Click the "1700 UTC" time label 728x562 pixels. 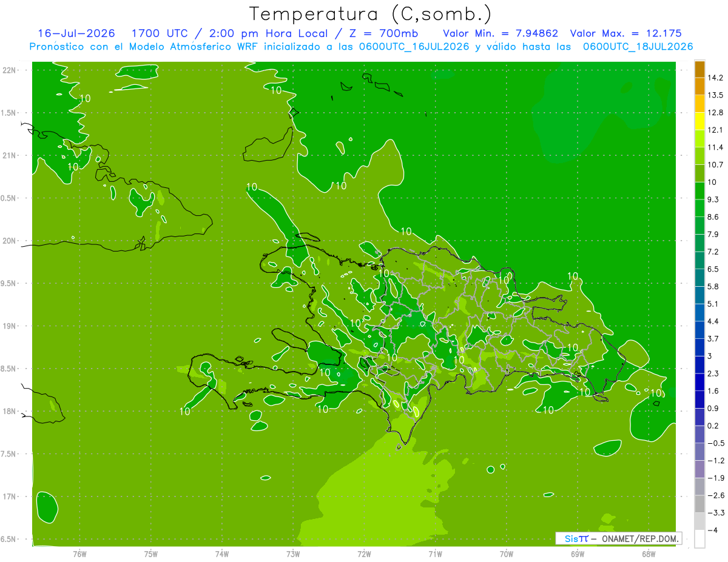159,33
